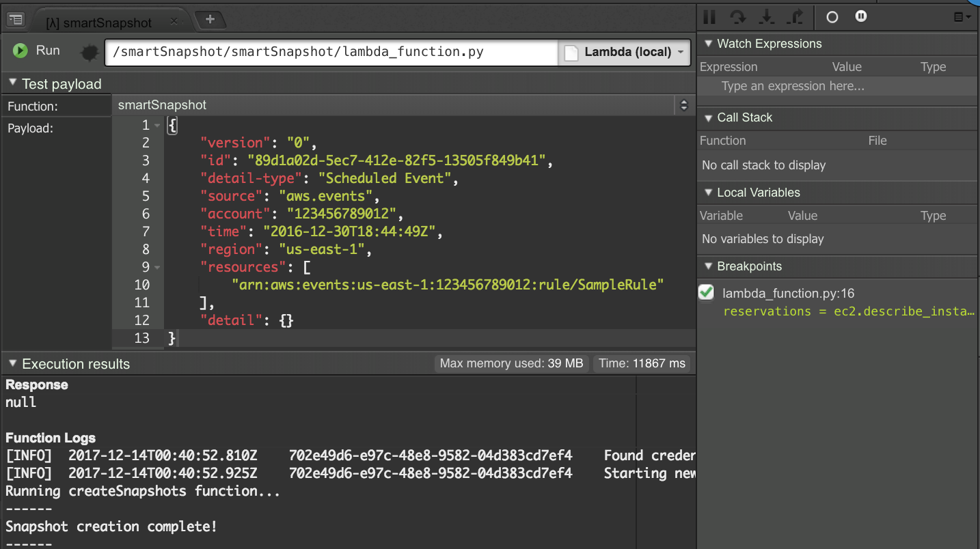Image resolution: width=980 pixels, height=549 pixels.
Task: Collapse the Local Variables section
Action: tap(707, 193)
